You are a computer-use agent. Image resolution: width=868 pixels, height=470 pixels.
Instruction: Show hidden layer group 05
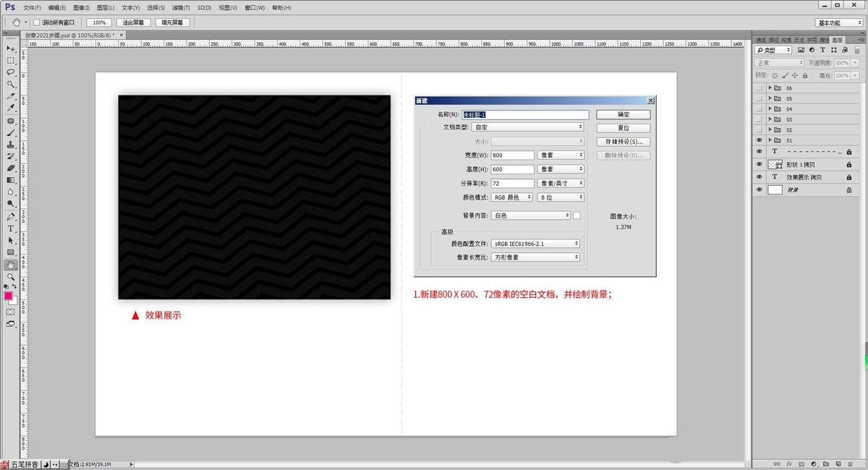point(759,98)
